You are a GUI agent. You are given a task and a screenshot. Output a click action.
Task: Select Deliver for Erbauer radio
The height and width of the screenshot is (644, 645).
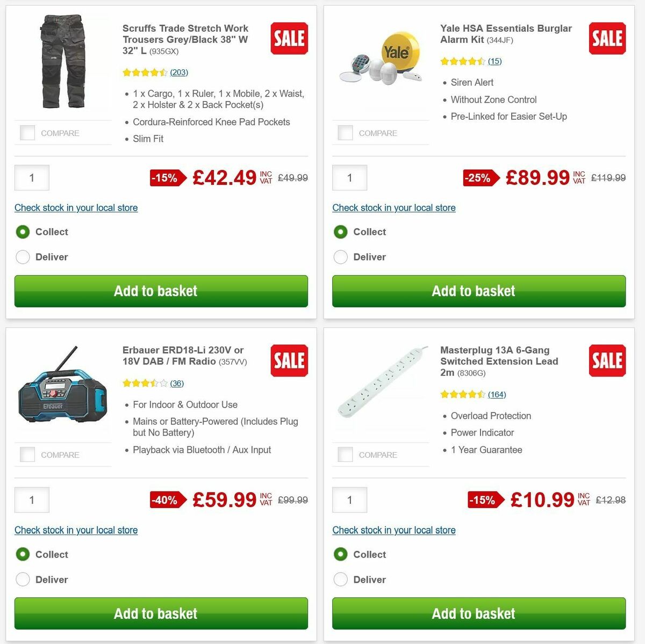point(23,580)
